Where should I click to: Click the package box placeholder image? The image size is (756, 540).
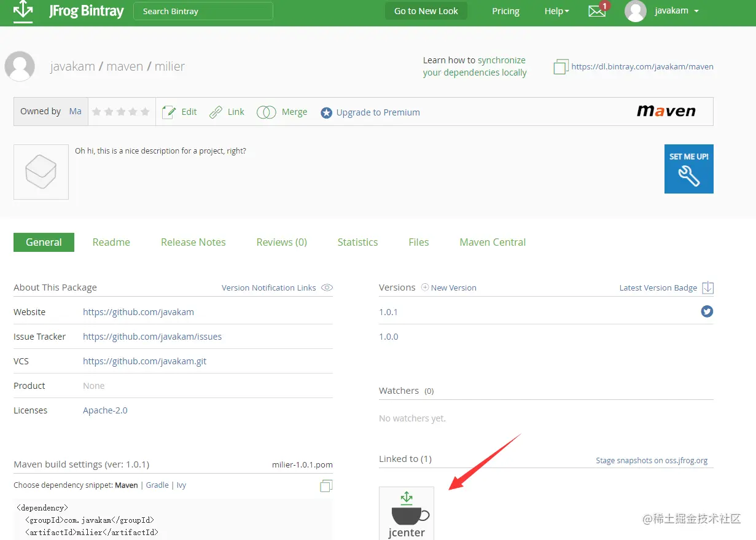(x=41, y=172)
